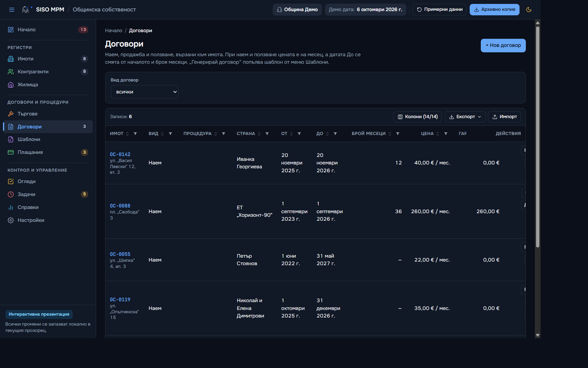This screenshot has height=368, width=588.
Task: Open the ПРОЦЕДУРА column filter funnel
Action: 223,134
